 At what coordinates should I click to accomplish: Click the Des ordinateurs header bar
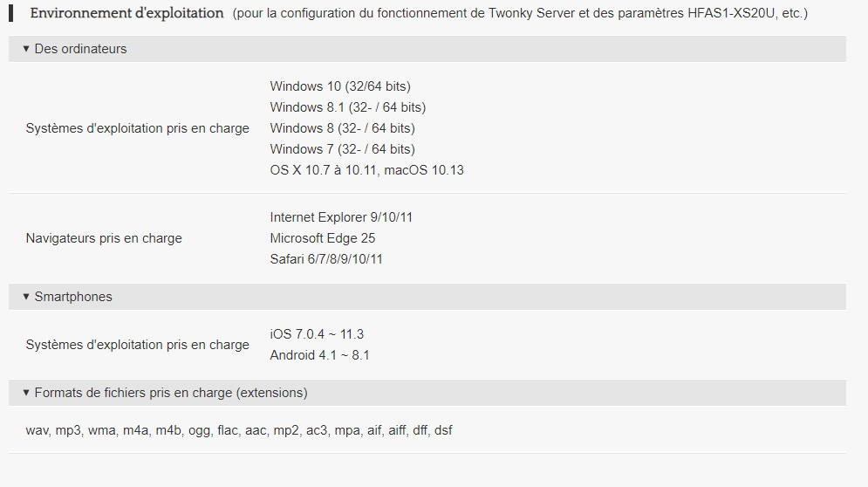click(427, 49)
